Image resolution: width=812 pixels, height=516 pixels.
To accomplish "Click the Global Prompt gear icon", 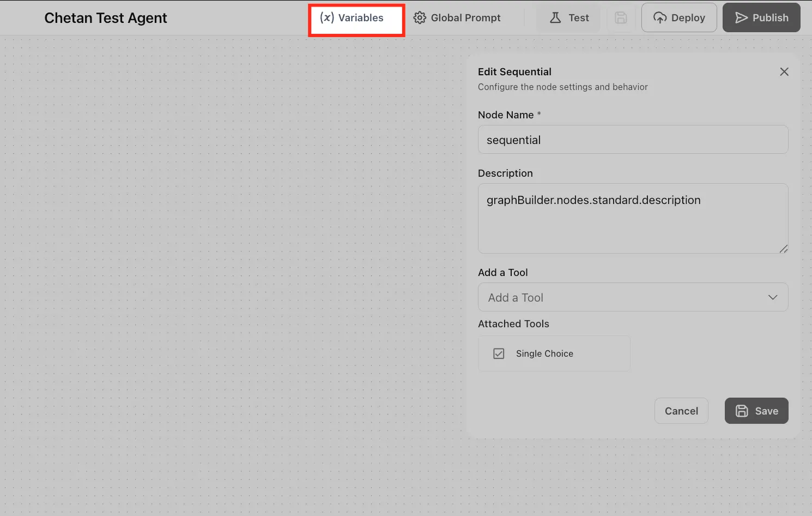I will coord(420,17).
